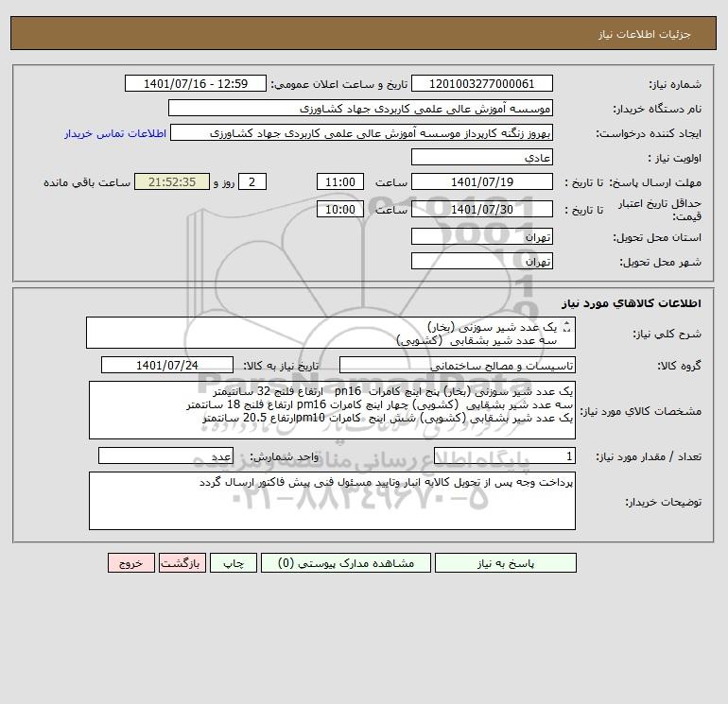Click the 'توضیحات خریدار:' label
This screenshot has width=728, height=704.
click(664, 502)
